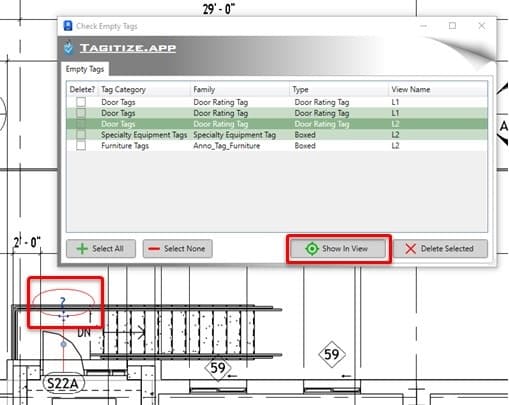The image size is (509, 405).
Task: Click the Select All button
Action: pyautogui.click(x=101, y=249)
